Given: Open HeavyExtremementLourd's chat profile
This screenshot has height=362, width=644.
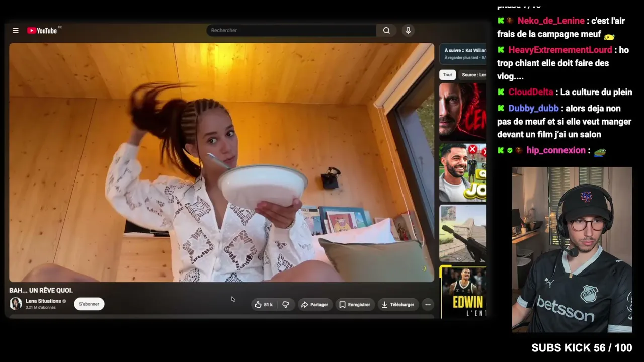Looking at the screenshot, I should 560,50.
